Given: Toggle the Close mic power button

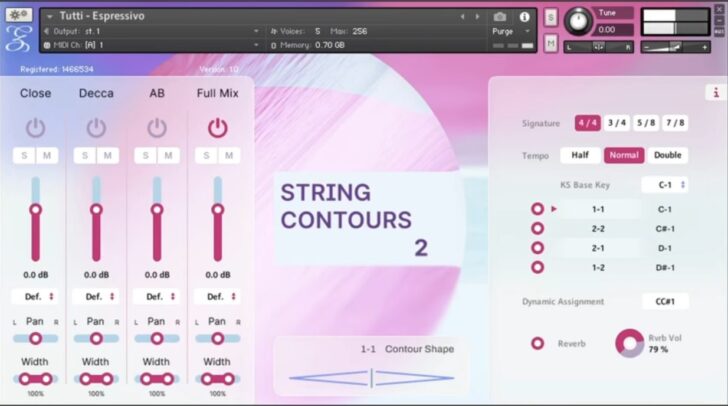Looking at the screenshot, I should coord(36,128).
